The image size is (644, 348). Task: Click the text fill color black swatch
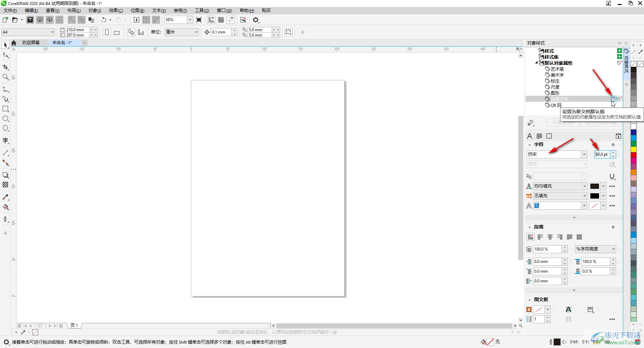coord(594,186)
